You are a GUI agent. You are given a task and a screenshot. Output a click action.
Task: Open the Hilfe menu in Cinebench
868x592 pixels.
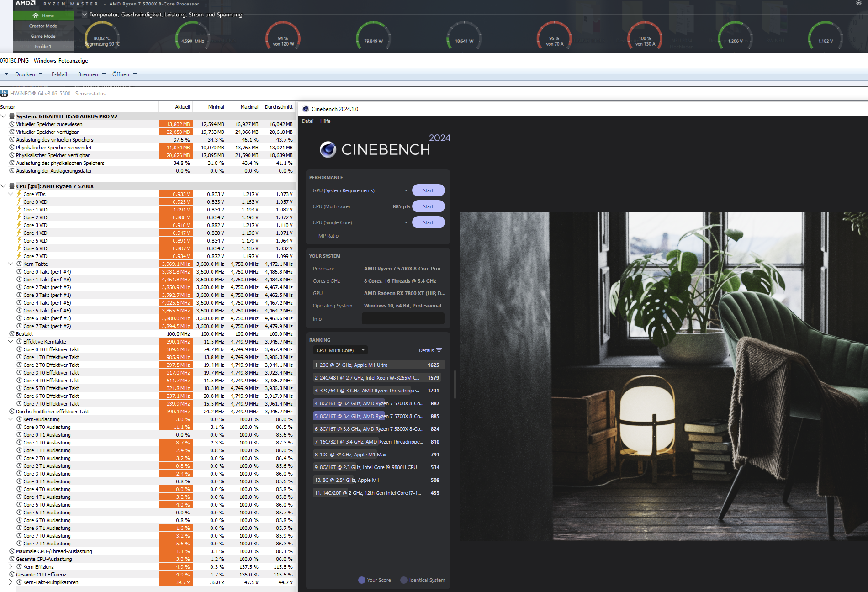325,121
